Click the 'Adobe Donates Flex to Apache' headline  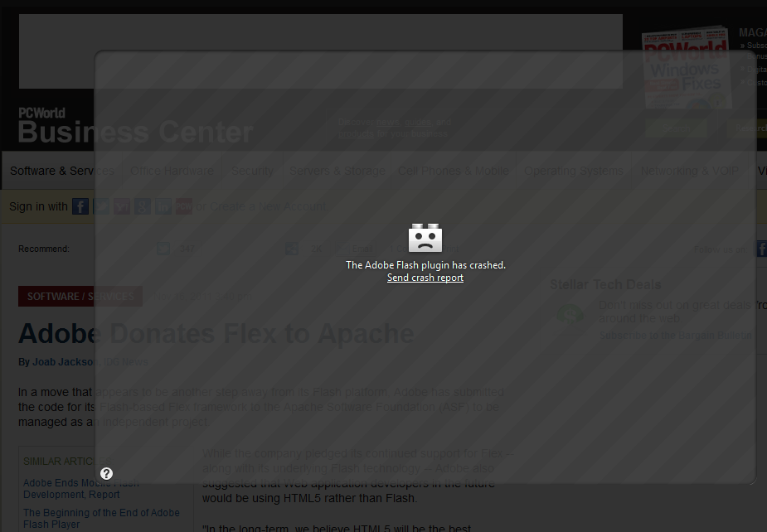coord(216,334)
